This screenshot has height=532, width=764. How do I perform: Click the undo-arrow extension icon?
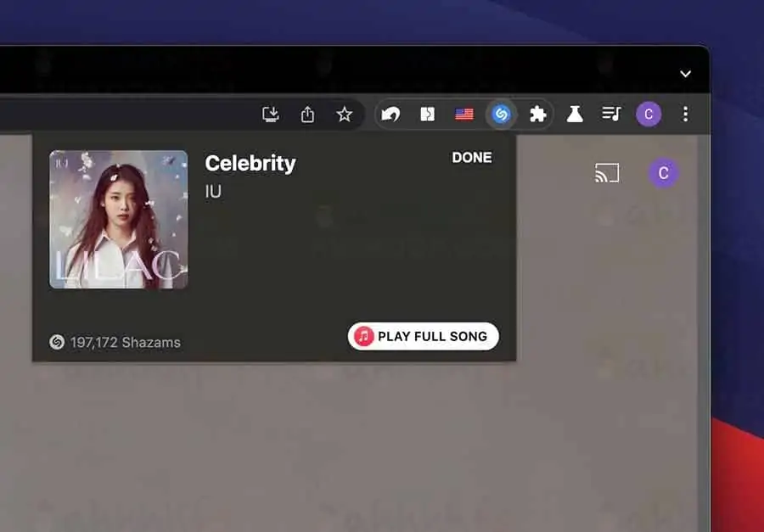(x=391, y=114)
